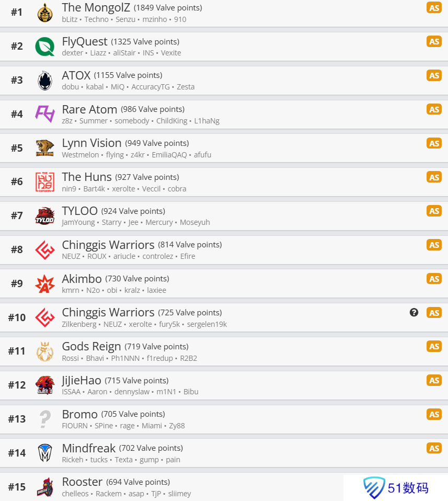This screenshot has width=448, height=501.
Task: Click the AS badge on the Gods Reign row
Action: coord(434,346)
